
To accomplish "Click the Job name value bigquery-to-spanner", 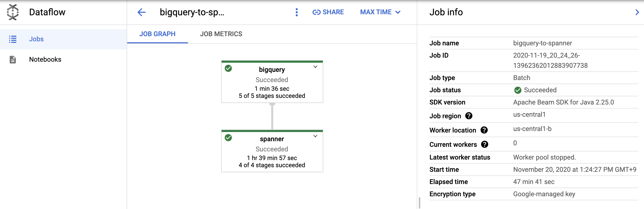I will coord(543,43).
